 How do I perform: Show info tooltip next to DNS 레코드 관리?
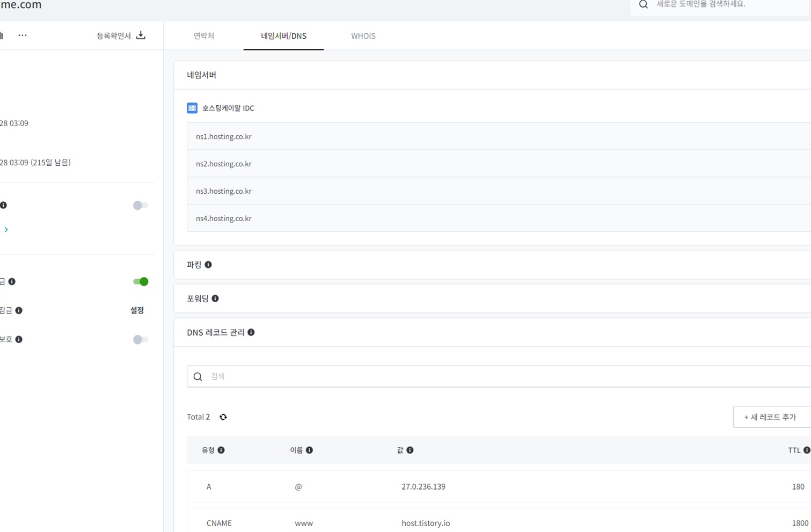[251, 332]
